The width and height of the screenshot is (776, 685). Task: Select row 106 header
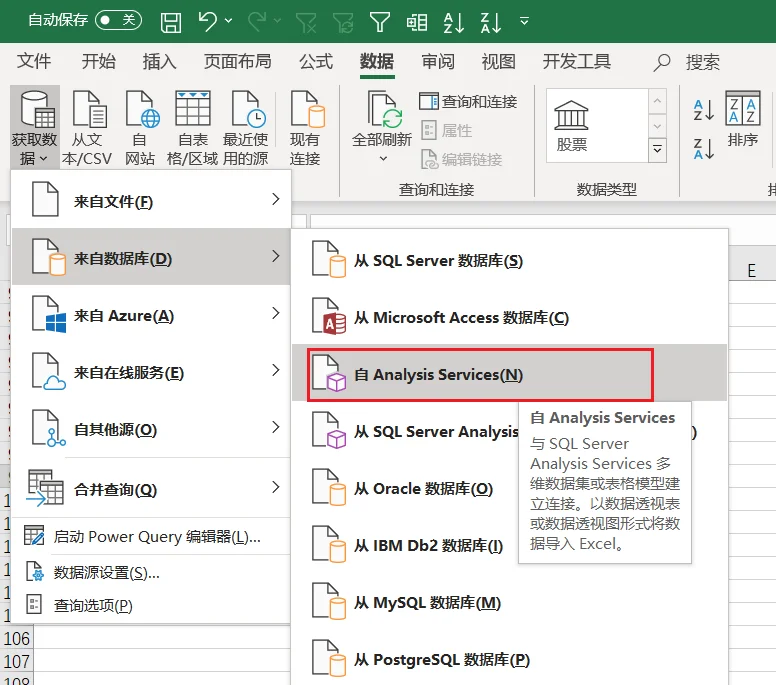pyautogui.click(x=17, y=638)
